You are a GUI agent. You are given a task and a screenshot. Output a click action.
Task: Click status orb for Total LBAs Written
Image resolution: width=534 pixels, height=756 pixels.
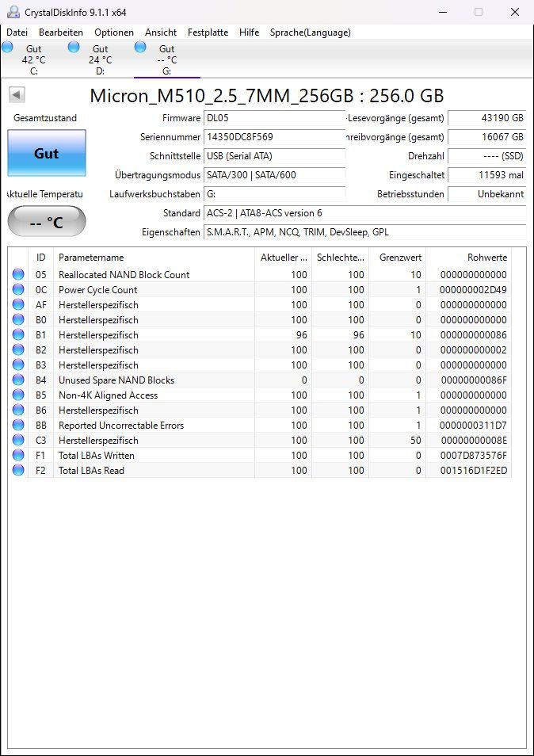18,456
